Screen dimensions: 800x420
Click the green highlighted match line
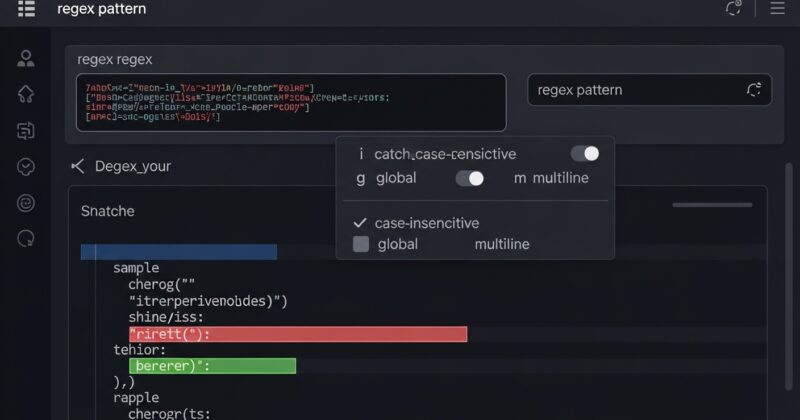tap(212, 366)
